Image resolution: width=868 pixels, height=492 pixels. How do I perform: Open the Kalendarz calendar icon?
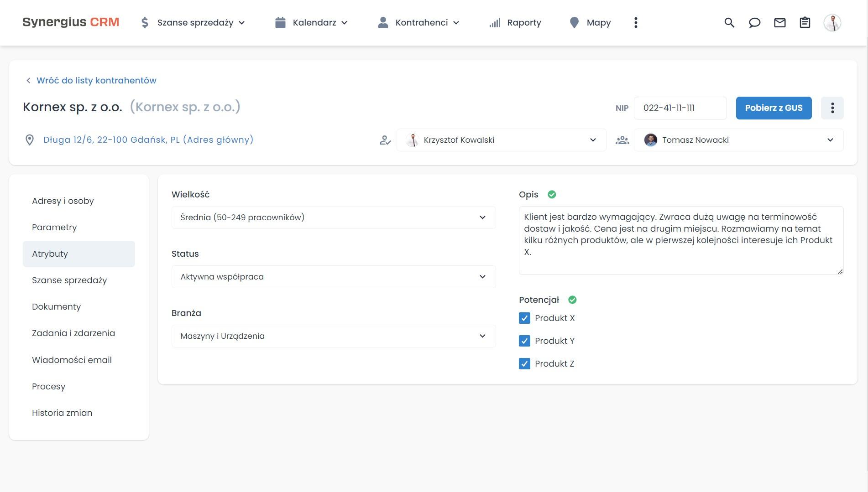[280, 22]
